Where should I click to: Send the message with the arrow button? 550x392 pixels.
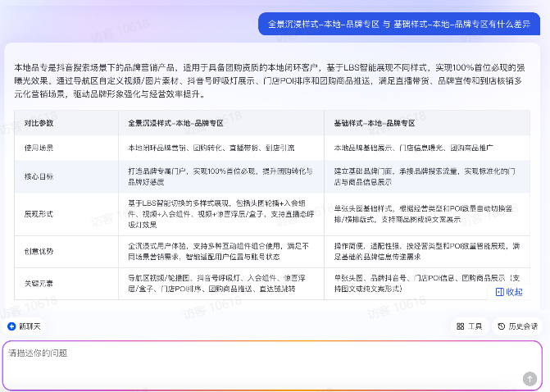[x=530, y=379]
